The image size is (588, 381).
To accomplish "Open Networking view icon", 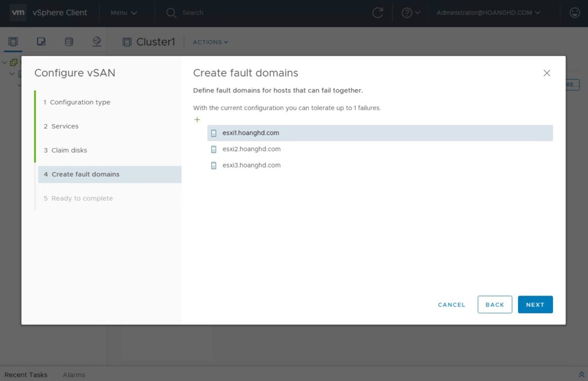I will tap(96, 41).
